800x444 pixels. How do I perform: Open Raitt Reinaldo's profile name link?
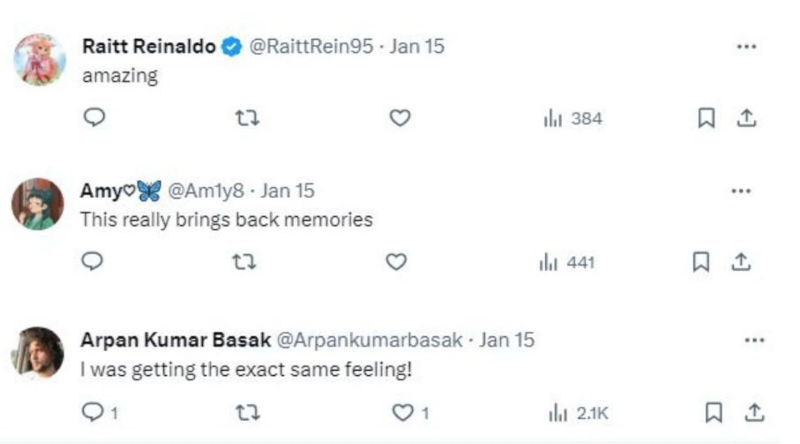tap(148, 46)
